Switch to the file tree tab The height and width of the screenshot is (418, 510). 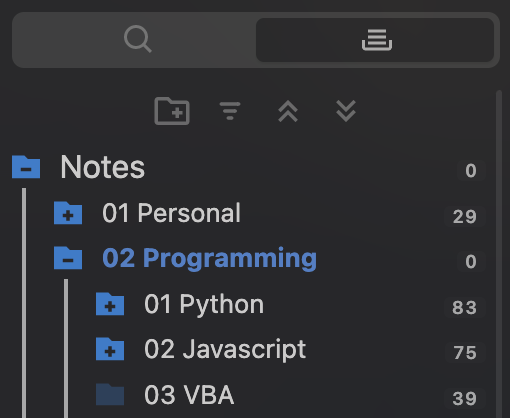pos(376,40)
